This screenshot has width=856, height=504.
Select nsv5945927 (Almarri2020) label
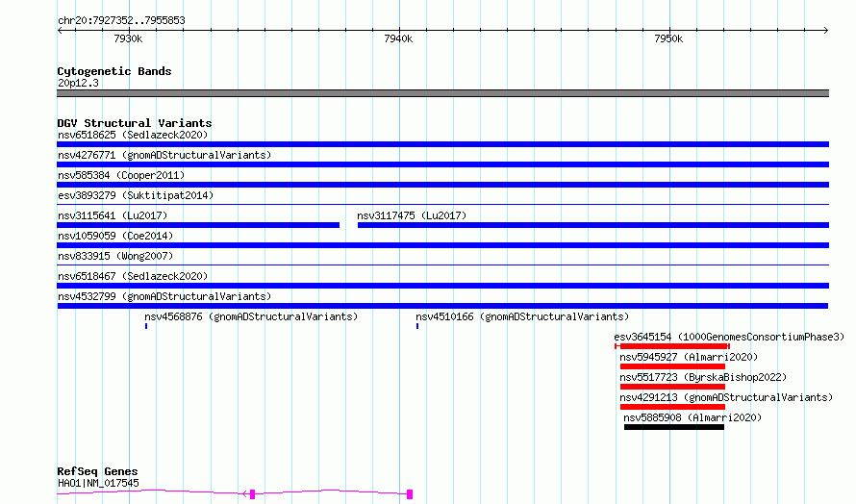coord(689,357)
